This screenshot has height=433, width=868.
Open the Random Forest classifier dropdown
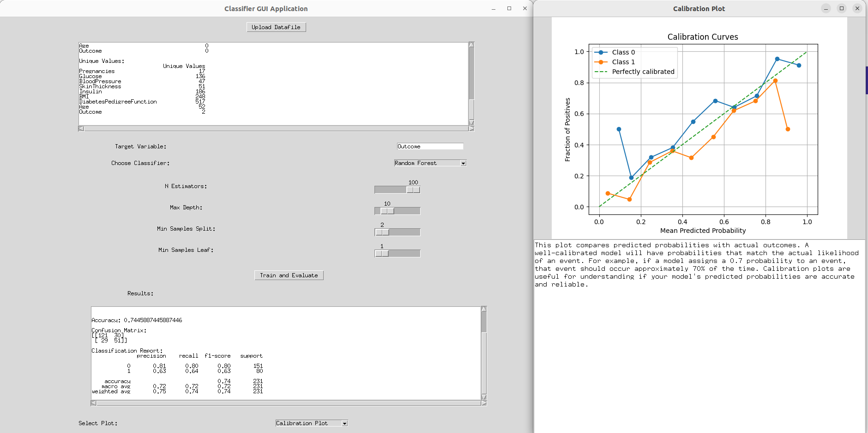(x=463, y=163)
